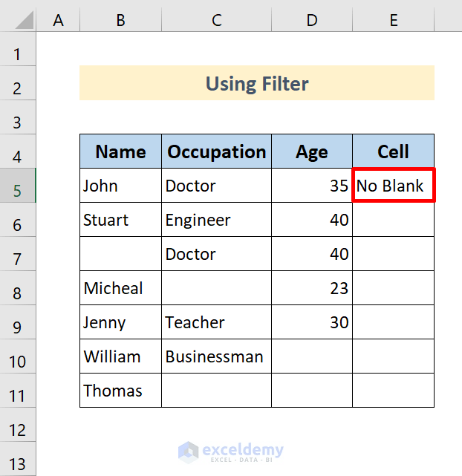Click the 'Age' header cell
The height and width of the screenshot is (476, 462).
(312, 151)
